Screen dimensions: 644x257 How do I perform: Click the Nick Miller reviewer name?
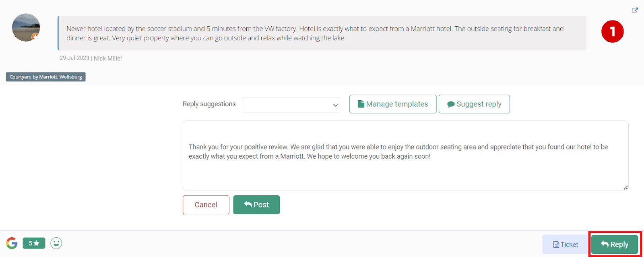(108, 58)
